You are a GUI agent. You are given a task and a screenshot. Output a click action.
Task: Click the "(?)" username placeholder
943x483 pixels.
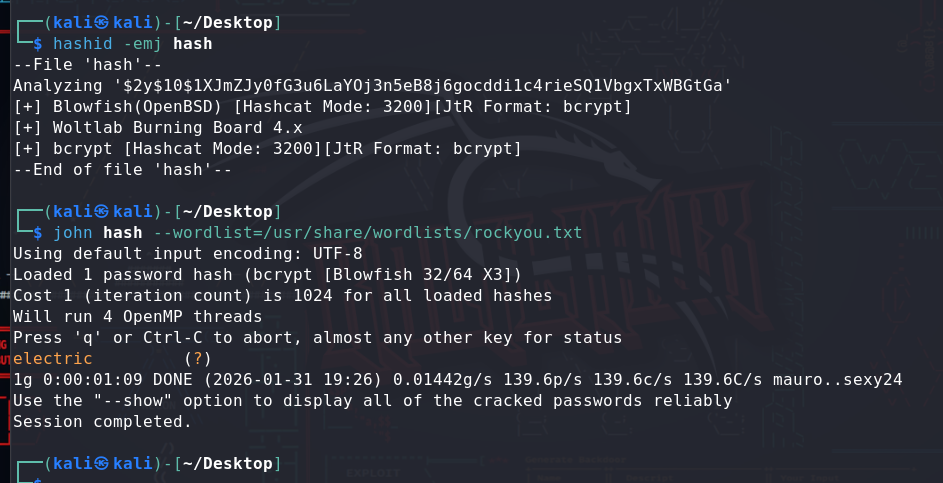tap(198, 359)
